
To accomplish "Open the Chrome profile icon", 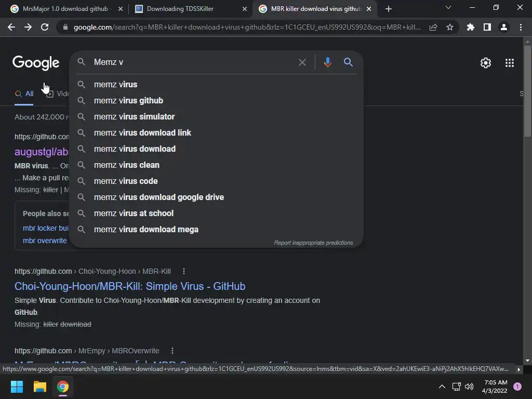I will (504, 27).
